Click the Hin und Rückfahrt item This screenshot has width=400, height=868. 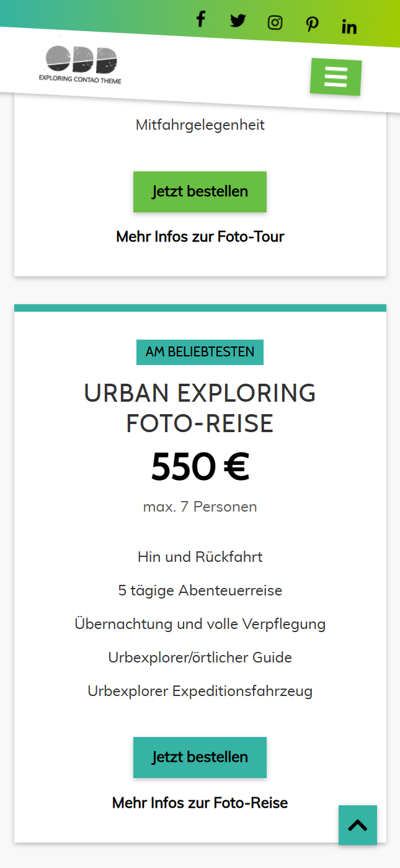[200, 557]
